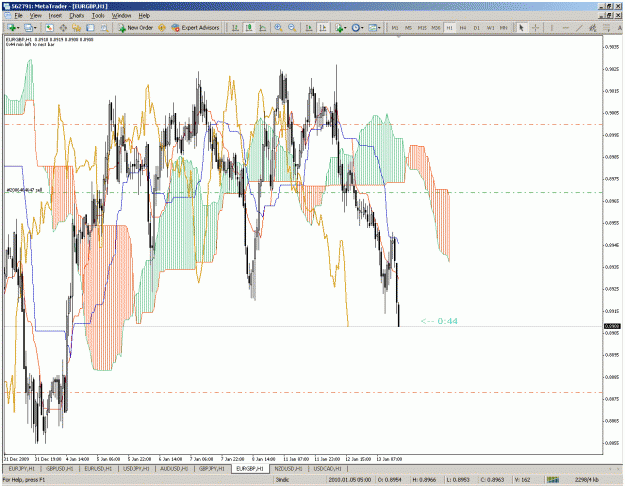Select the H4 timeframe button
625x486 pixels.
pyautogui.click(x=463, y=28)
